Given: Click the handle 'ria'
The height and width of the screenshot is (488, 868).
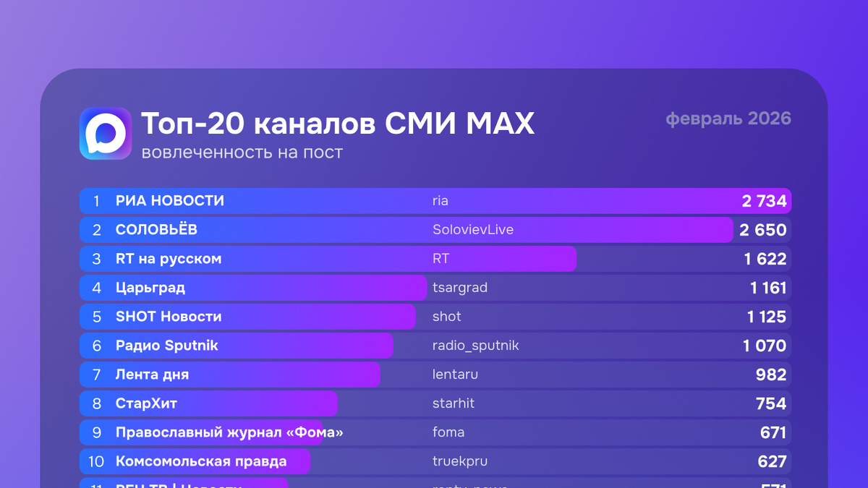Looking at the screenshot, I should pyautogui.click(x=441, y=201).
